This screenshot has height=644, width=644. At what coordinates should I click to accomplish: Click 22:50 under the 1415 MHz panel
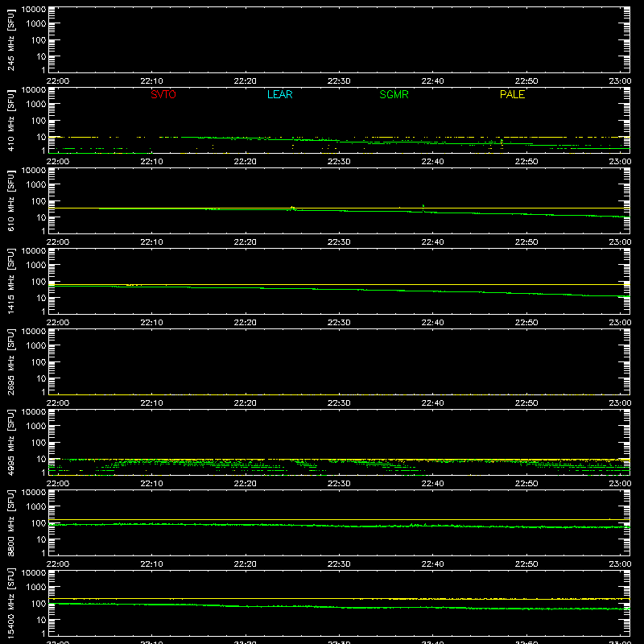pos(526,323)
